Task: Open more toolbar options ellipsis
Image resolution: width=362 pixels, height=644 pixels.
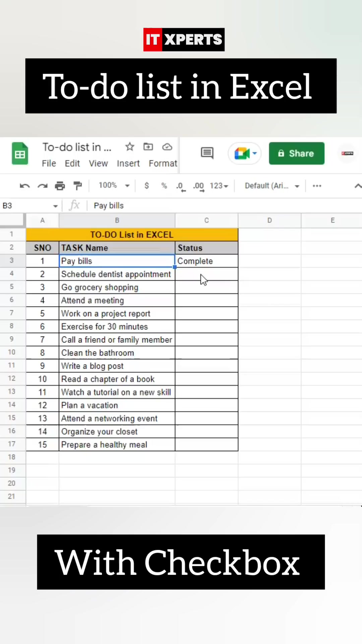Action: pos(317,186)
